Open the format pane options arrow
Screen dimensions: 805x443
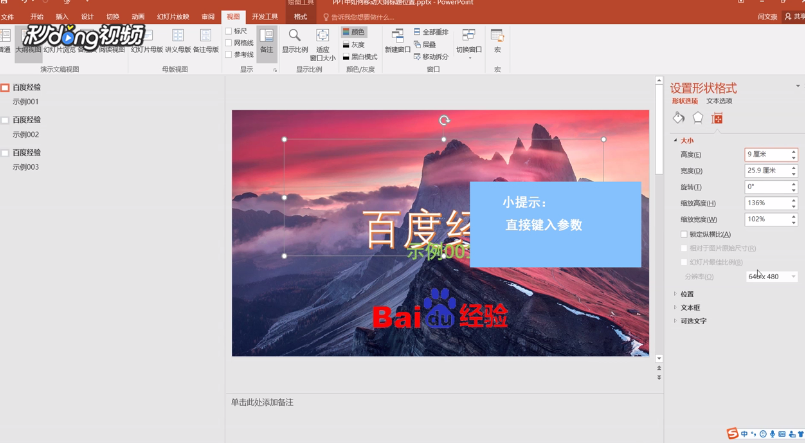click(798, 86)
